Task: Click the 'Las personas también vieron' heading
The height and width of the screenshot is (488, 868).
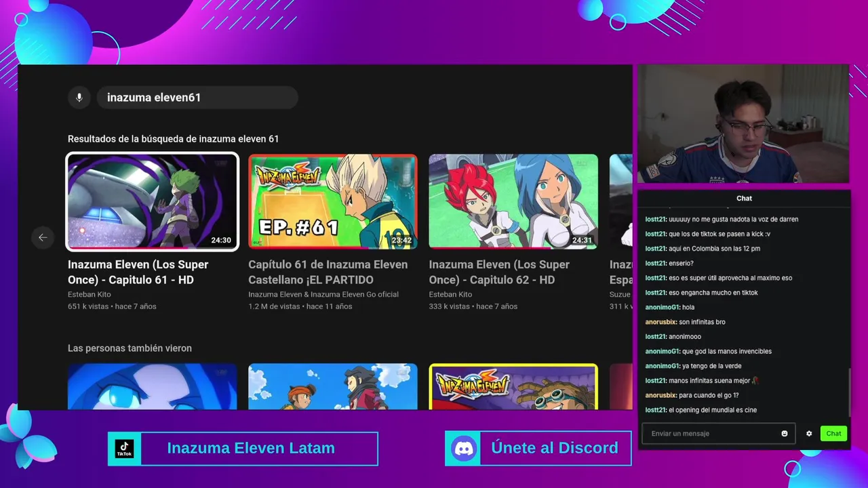Action: [130, 348]
